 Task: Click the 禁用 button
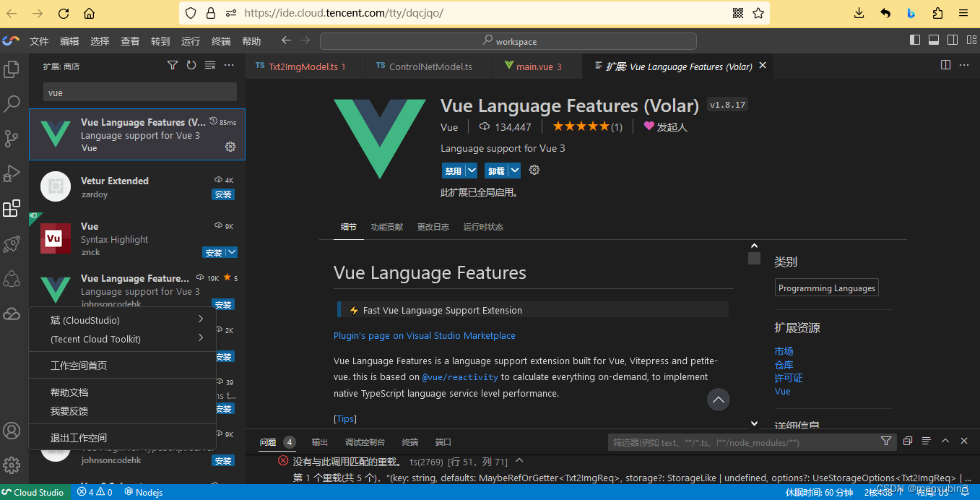(x=454, y=171)
